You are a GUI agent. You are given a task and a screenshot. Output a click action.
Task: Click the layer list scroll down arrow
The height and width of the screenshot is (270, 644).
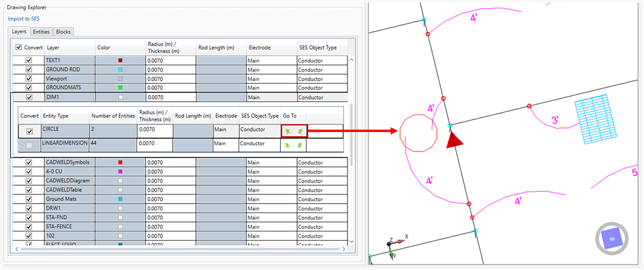point(351,241)
